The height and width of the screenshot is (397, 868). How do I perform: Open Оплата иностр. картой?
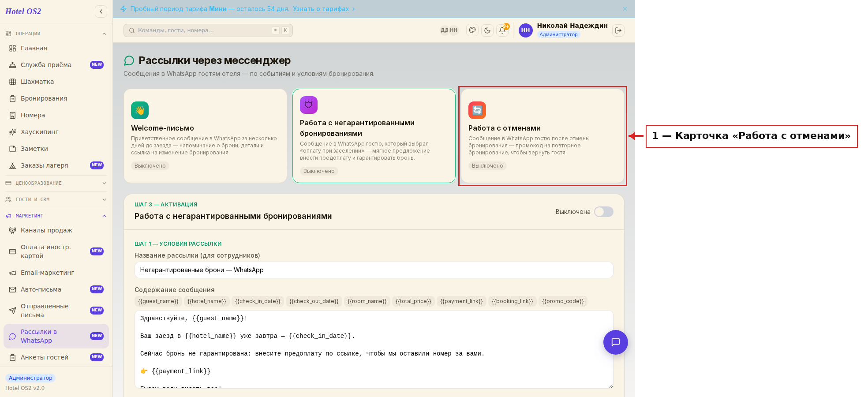point(56,251)
